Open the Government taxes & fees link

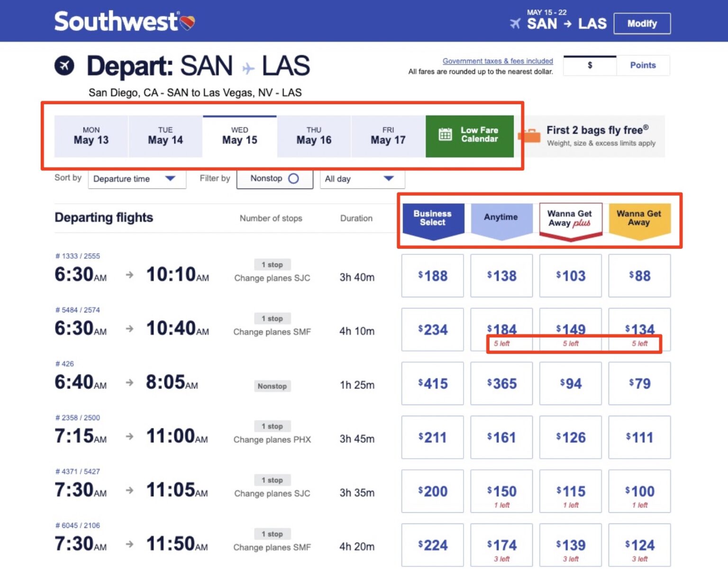[497, 61]
